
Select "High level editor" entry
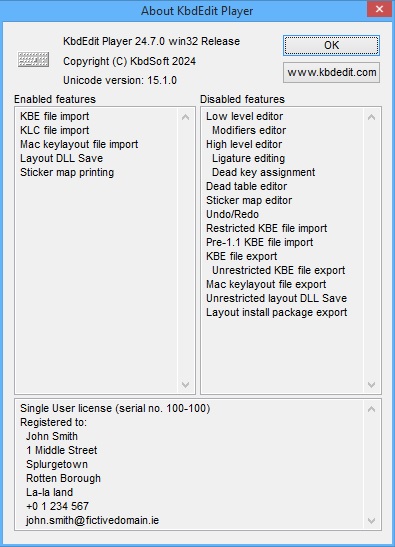pyautogui.click(x=244, y=144)
